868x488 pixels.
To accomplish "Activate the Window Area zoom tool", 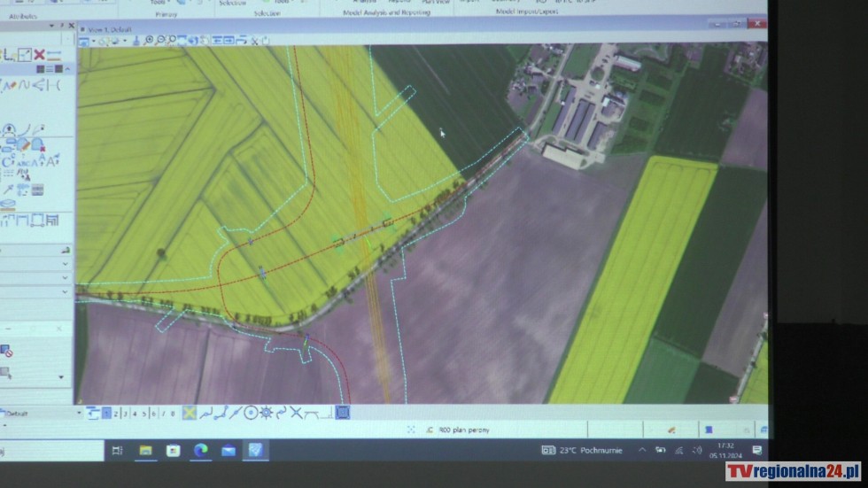I will point(171,41).
